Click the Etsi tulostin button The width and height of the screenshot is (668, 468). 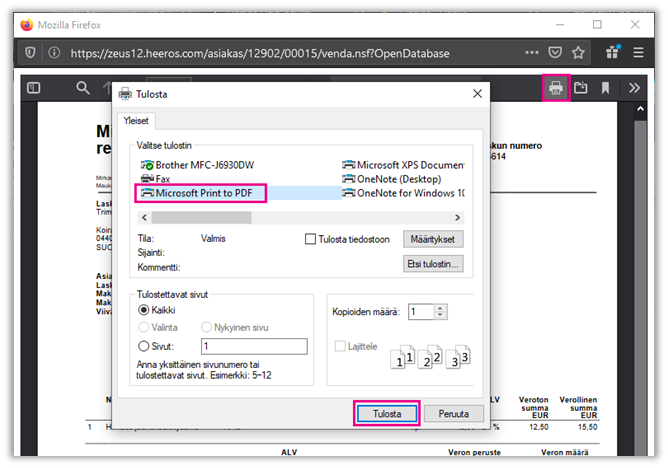point(433,264)
